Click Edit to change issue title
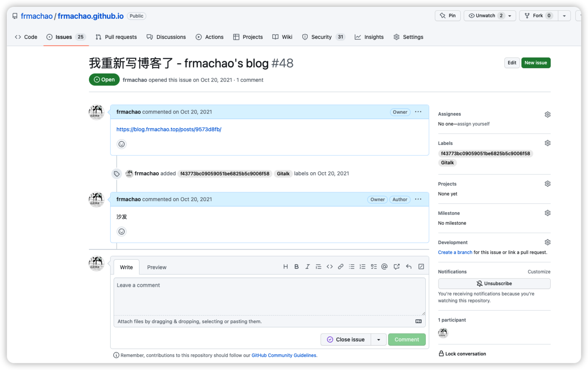The height and width of the screenshot is (370, 588). pos(512,63)
